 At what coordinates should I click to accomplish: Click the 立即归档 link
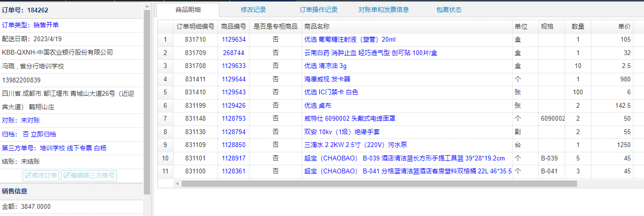click(43, 134)
